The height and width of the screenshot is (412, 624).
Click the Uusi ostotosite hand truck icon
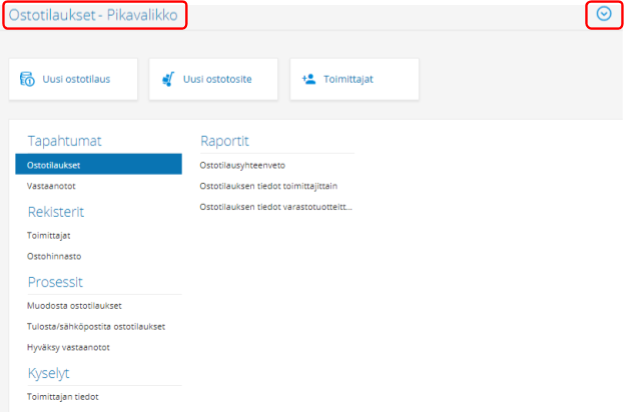point(168,79)
